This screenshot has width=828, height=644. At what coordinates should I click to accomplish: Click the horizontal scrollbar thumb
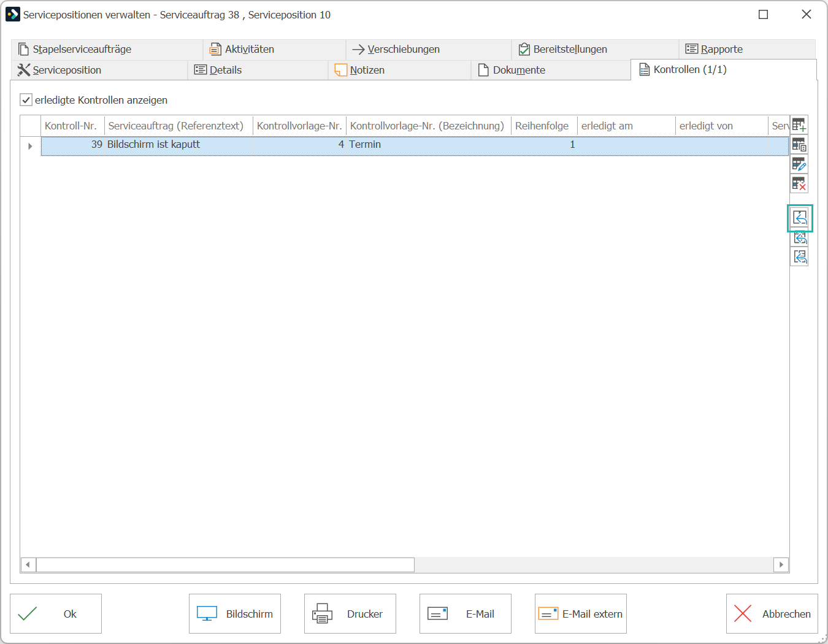[225, 564]
